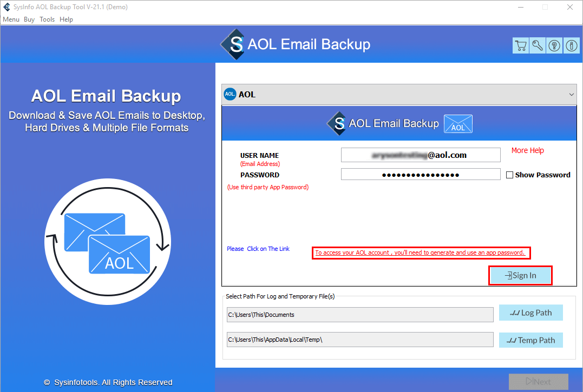Click 'Sysinfotools. All Rights Reserved' footer text

(113, 382)
